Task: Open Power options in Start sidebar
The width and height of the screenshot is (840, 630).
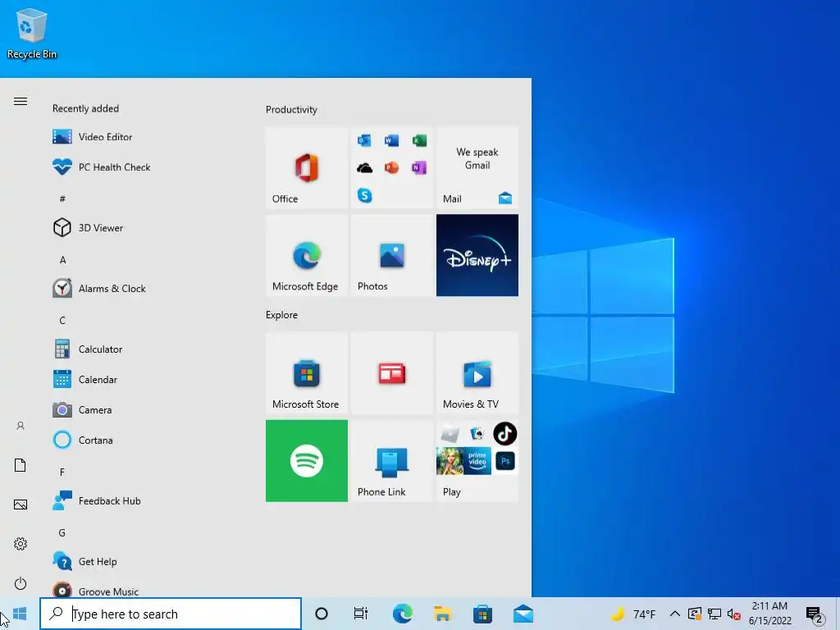Action: (x=21, y=583)
